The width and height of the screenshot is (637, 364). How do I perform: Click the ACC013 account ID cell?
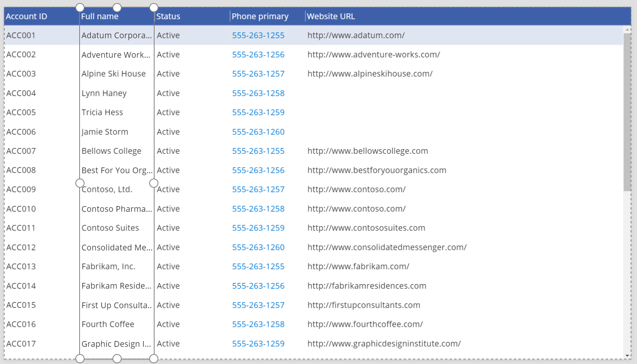click(x=21, y=266)
